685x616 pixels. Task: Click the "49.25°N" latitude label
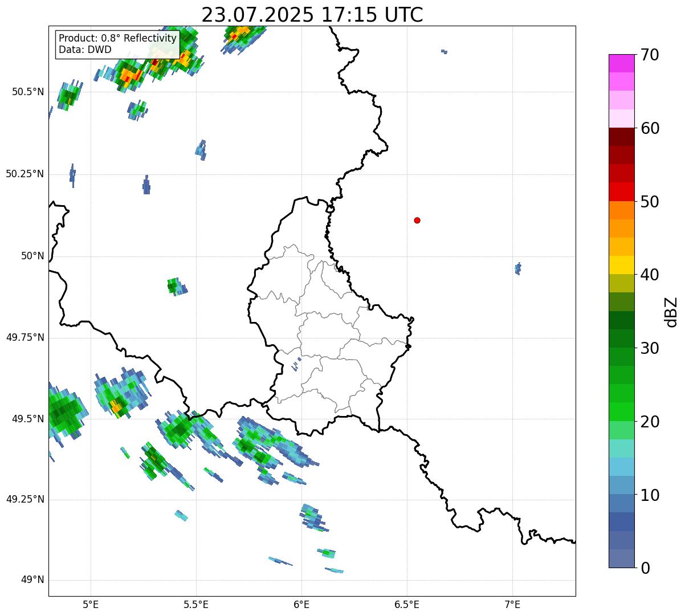tap(25, 499)
